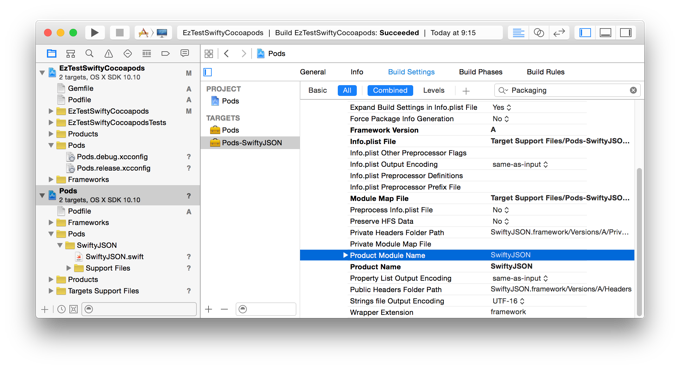Screen dimensions: 680x369
Task: Open the Issue navigator
Action: click(108, 53)
